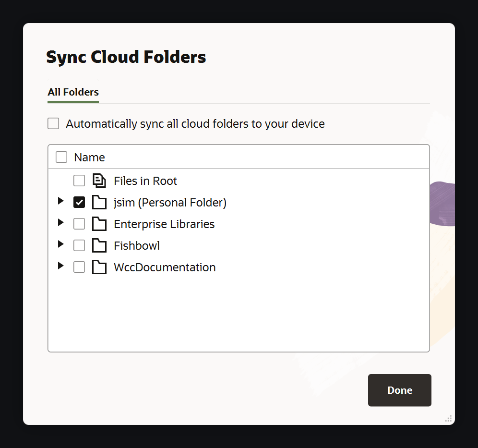Click the 'Automatically sync all cloud folders' label
The width and height of the screenshot is (478, 448).
tap(195, 124)
